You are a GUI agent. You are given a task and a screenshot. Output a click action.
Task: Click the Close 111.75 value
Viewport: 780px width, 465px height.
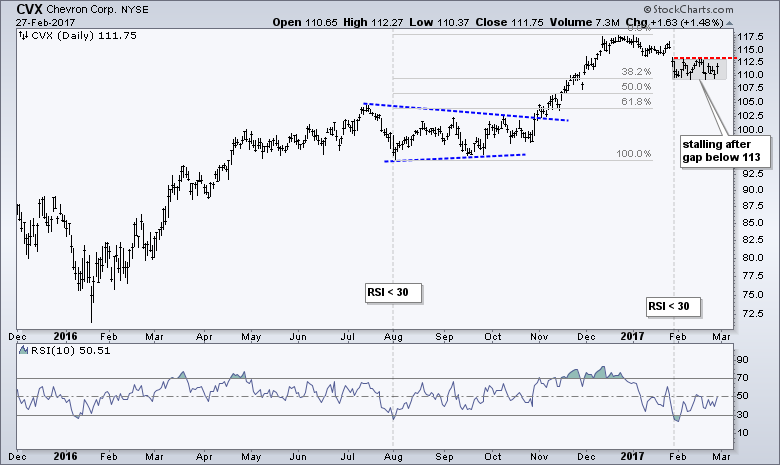tap(509, 22)
